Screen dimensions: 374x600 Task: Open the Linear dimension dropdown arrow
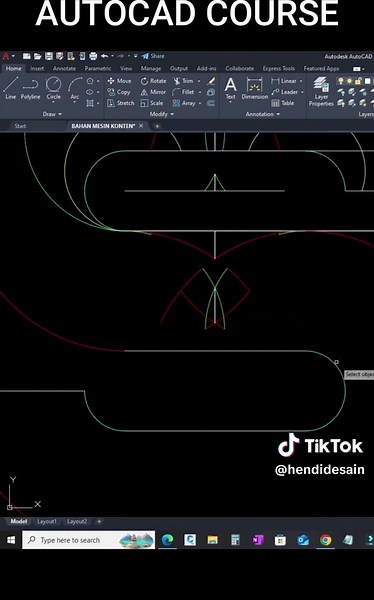(x=301, y=81)
